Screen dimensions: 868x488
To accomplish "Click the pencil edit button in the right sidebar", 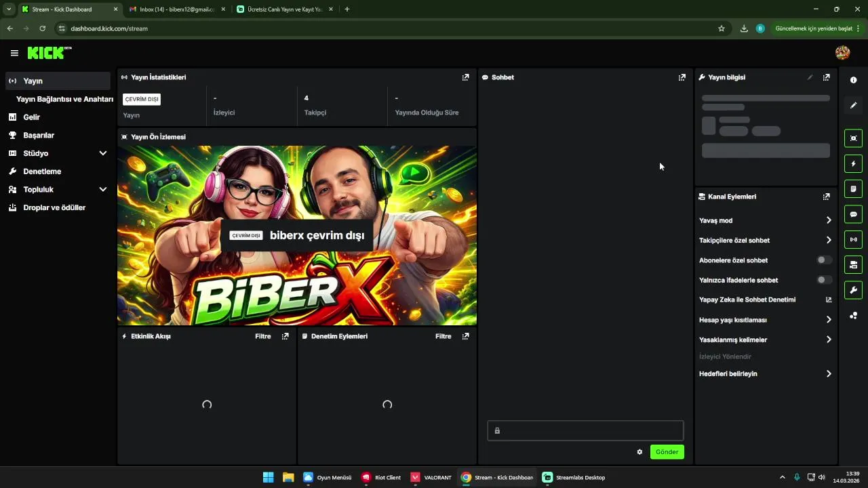I will (853, 105).
